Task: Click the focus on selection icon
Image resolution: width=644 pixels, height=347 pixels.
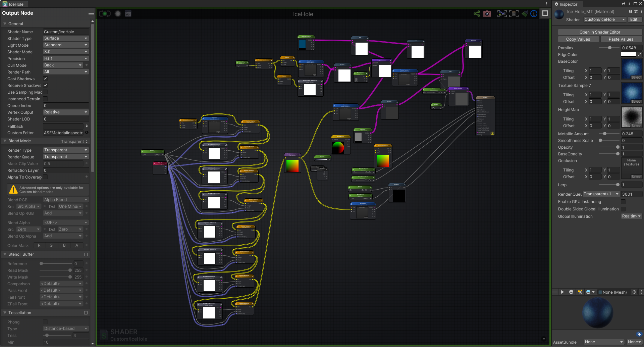Action: [x=502, y=14]
